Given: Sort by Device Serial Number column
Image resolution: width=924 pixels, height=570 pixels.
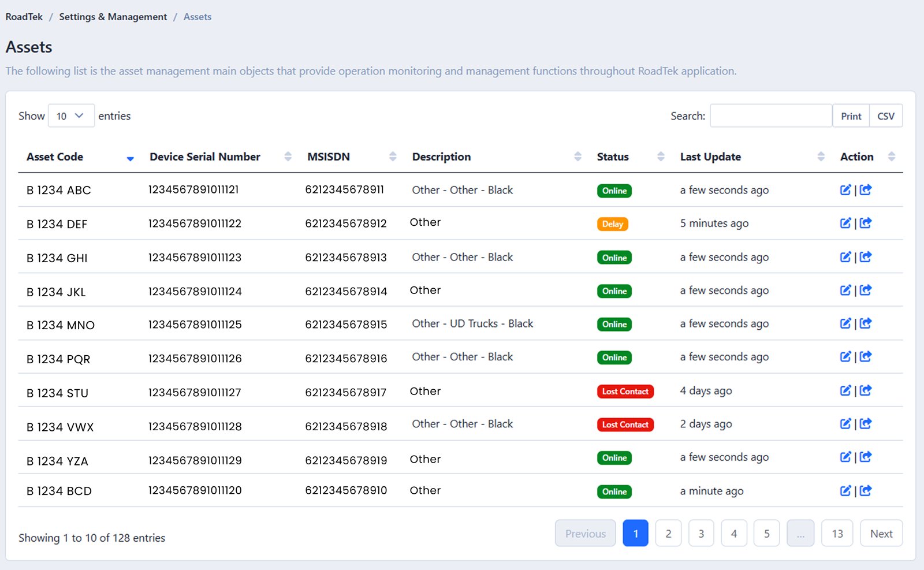Looking at the screenshot, I should pyautogui.click(x=205, y=157).
